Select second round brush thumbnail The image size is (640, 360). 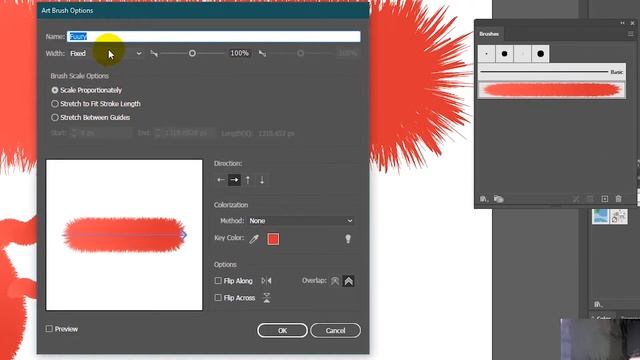pos(504,53)
